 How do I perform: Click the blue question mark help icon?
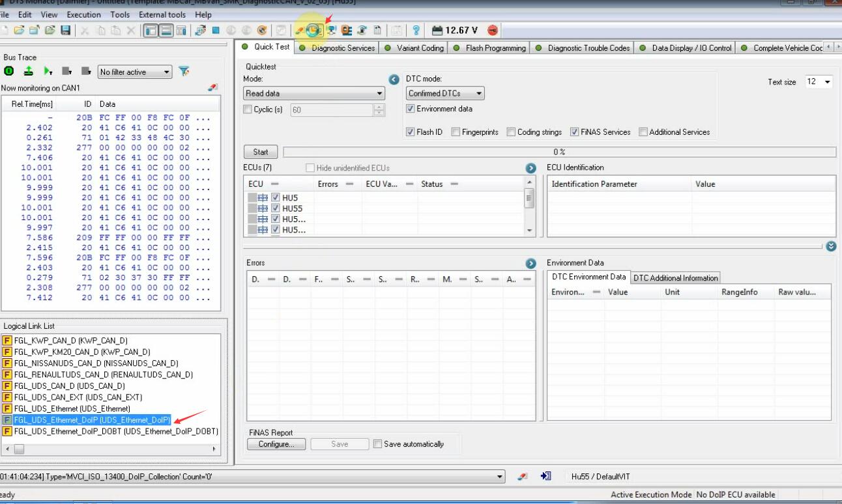pyautogui.click(x=416, y=31)
